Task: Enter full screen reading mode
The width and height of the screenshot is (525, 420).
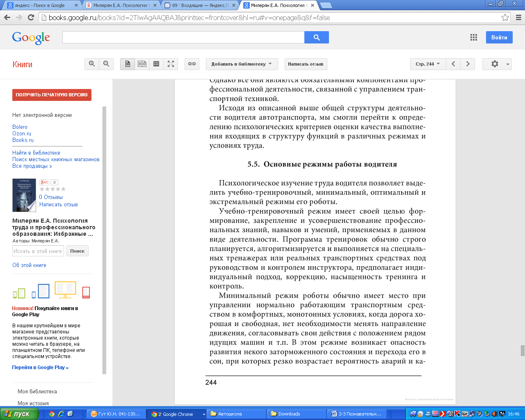Action: [x=171, y=64]
